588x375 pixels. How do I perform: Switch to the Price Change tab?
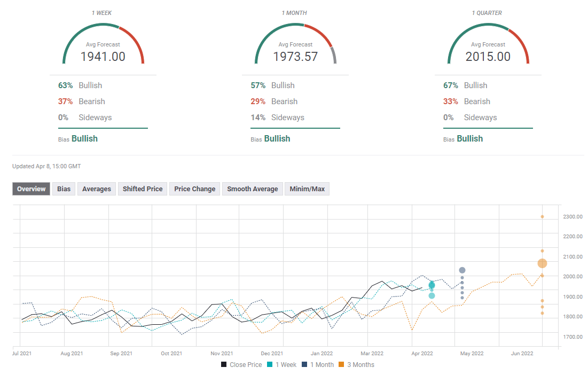(194, 189)
